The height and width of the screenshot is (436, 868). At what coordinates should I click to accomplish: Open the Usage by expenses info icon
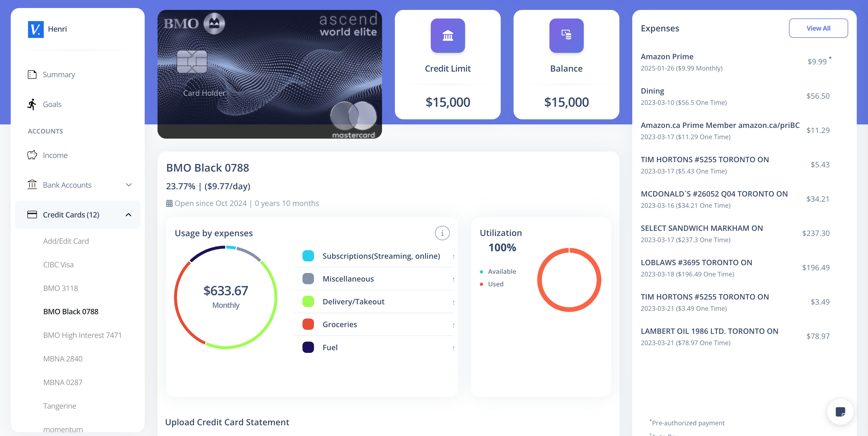pos(442,233)
